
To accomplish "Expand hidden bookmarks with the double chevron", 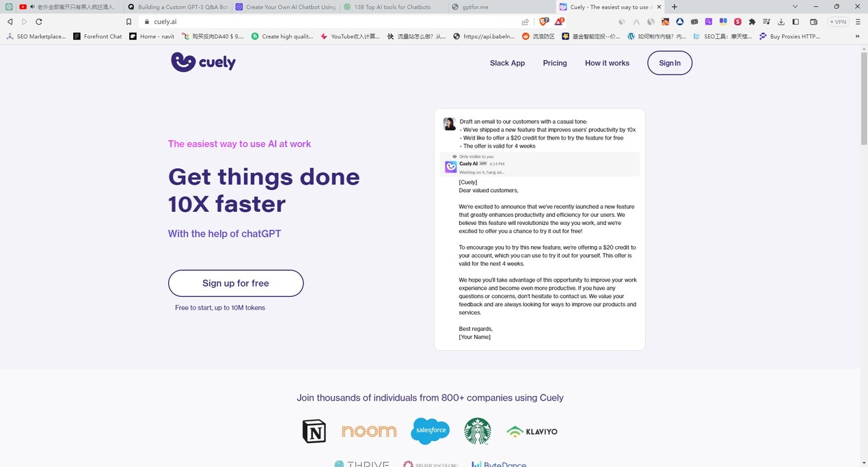I will click(856, 36).
